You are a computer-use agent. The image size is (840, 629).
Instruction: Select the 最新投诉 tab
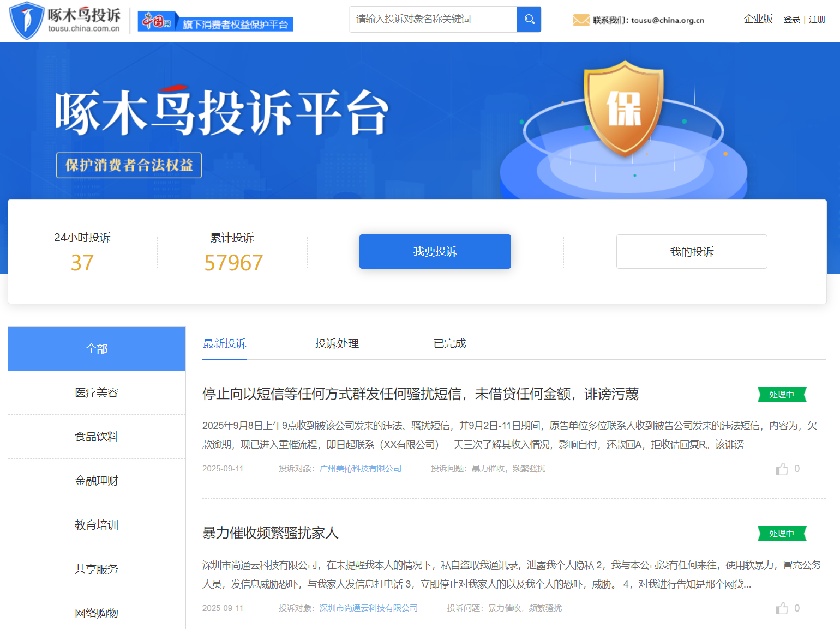pos(224,343)
